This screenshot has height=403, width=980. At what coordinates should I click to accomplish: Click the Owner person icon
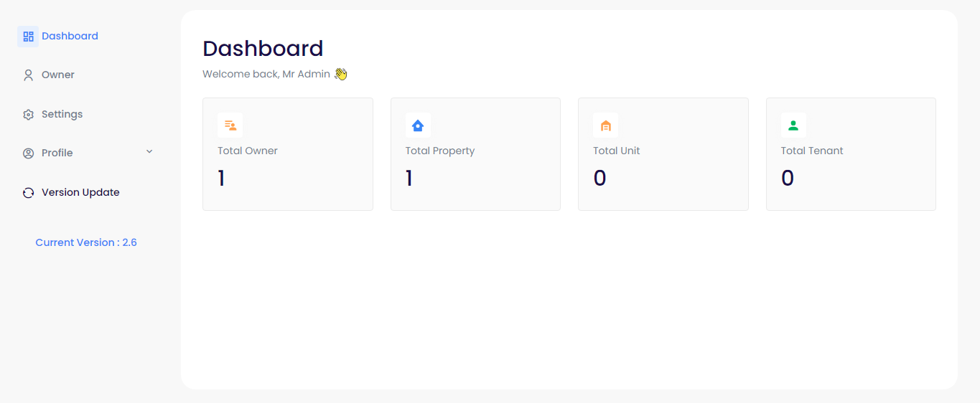point(29,75)
